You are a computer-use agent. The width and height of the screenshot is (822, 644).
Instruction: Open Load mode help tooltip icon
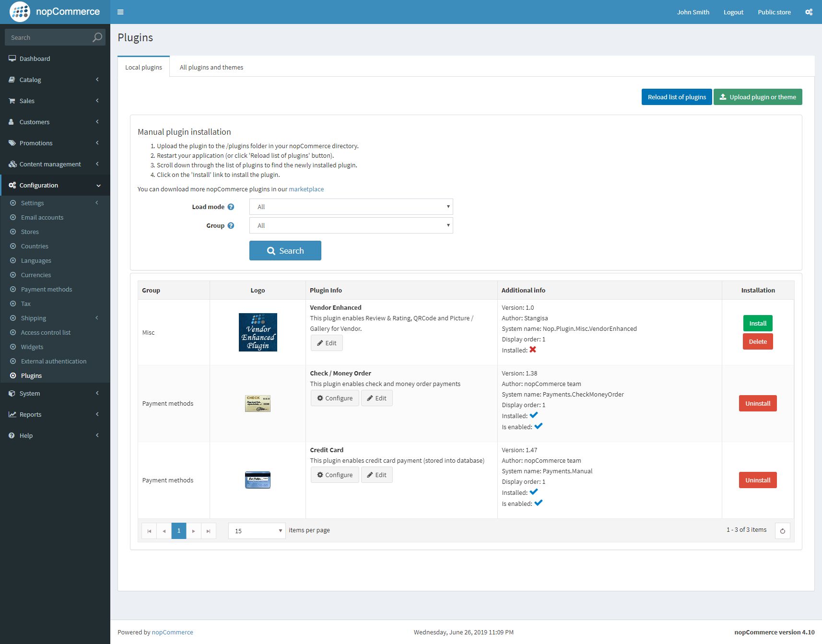click(x=231, y=207)
